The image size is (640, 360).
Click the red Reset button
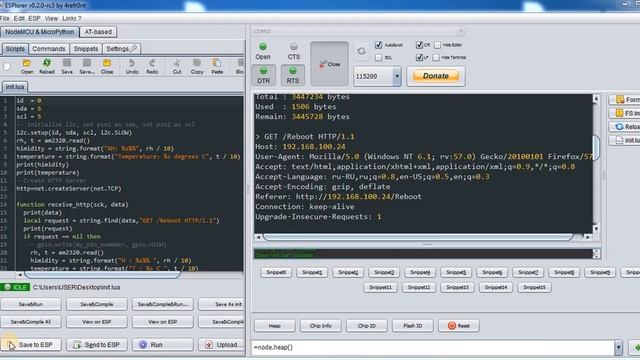[458, 325]
